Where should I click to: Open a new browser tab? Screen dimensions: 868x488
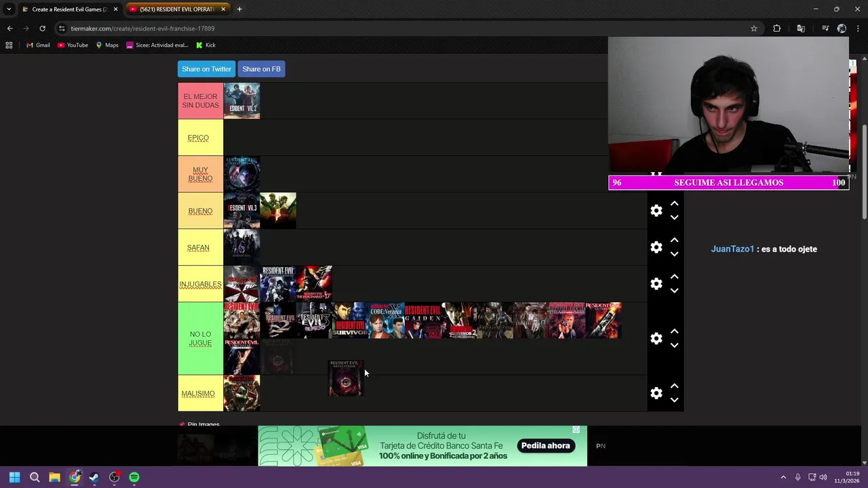point(239,9)
